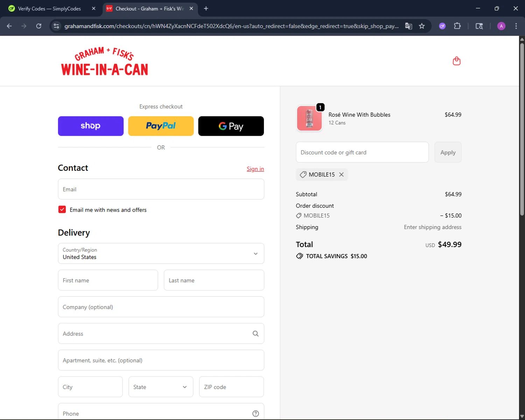Open the browser extensions puzzle icon
This screenshot has width=525, height=420.
point(457,26)
